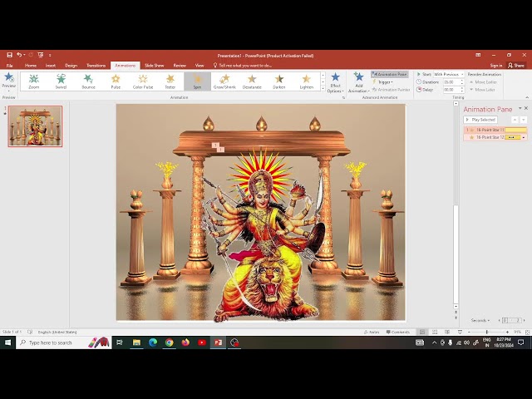532x399 pixels.
Task: Apply the Bounce animation effect
Action: pyautogui.click(x=88, y=81)
